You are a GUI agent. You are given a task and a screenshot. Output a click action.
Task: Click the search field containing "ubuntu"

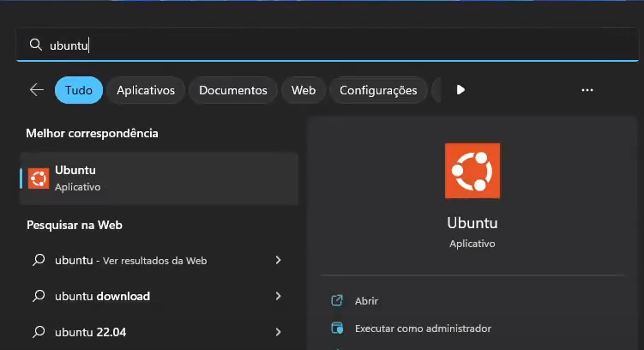[328, 45]
